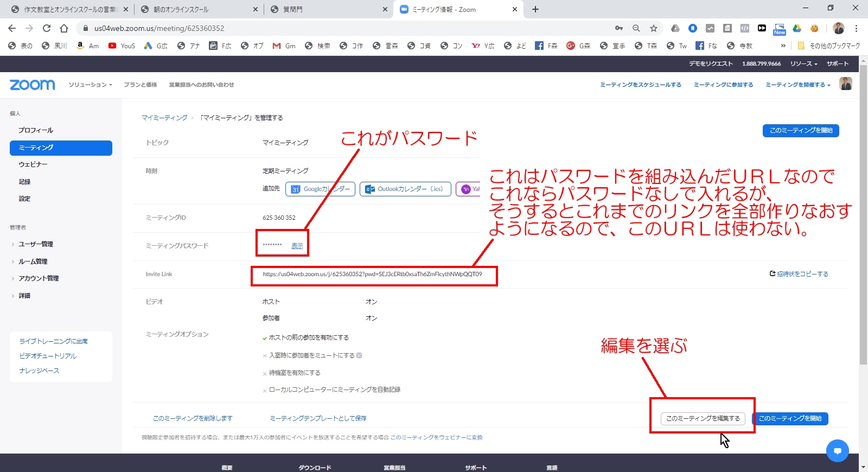Open the saved password key icon
Viewport: 868px width, 472px height.
[x=619, y=28]
